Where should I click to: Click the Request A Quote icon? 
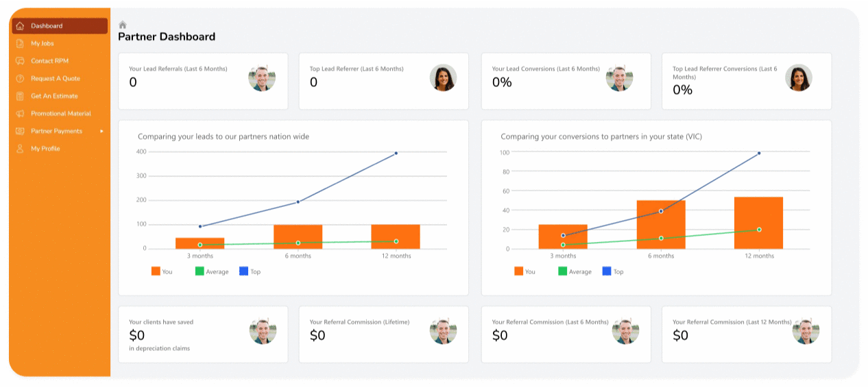coord(20,79)
